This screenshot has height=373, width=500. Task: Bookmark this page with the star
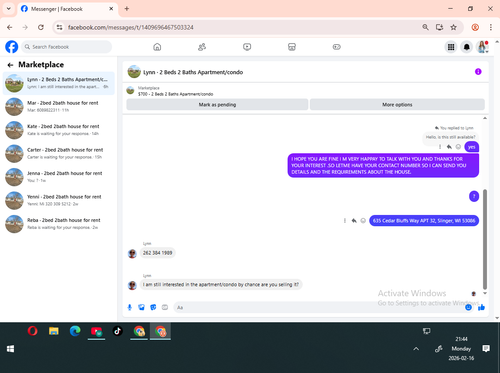(453, 27)
